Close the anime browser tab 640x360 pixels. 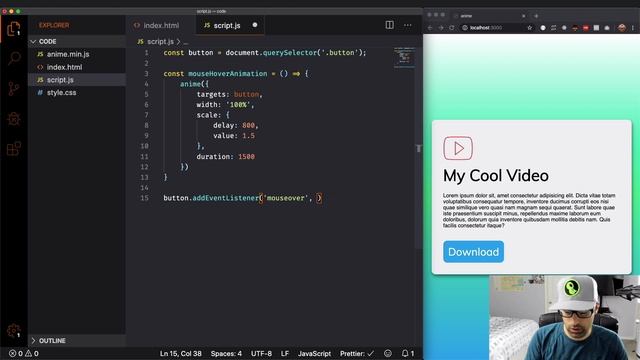pyautogui.click(x=524, y=16)
